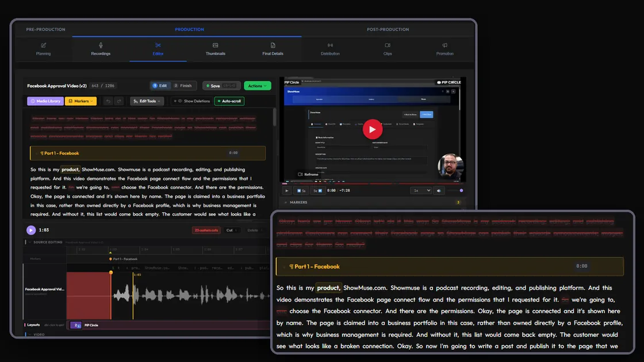Click the undo arrow in editor toolbar

(x=108, y=101)
